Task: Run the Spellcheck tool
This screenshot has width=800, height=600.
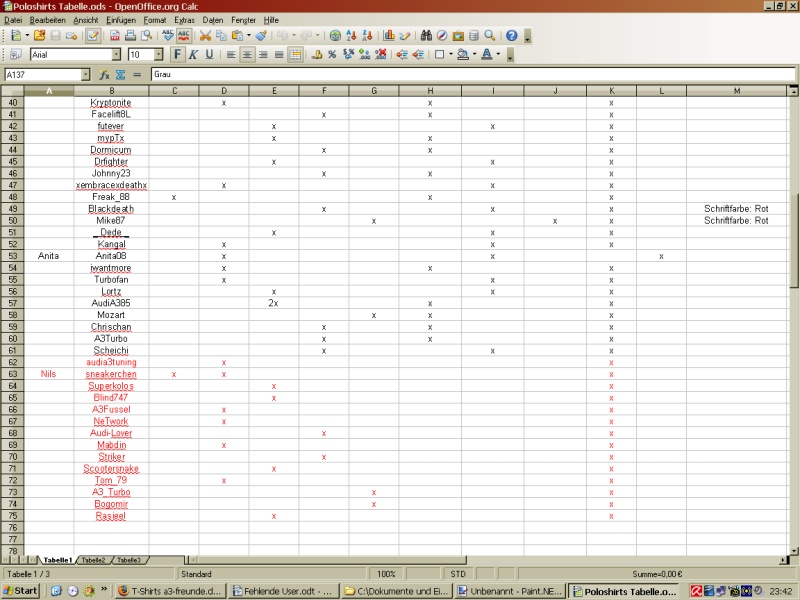Action: 168,36
